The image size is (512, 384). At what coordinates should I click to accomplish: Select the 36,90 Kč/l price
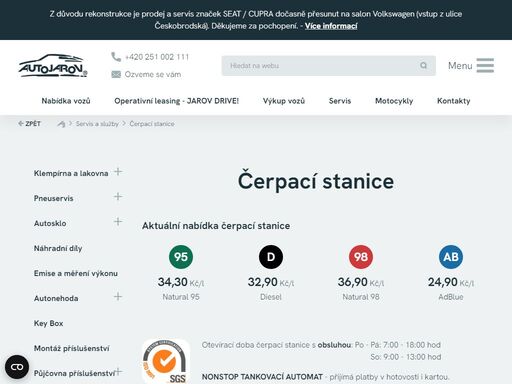coord(361,282)
